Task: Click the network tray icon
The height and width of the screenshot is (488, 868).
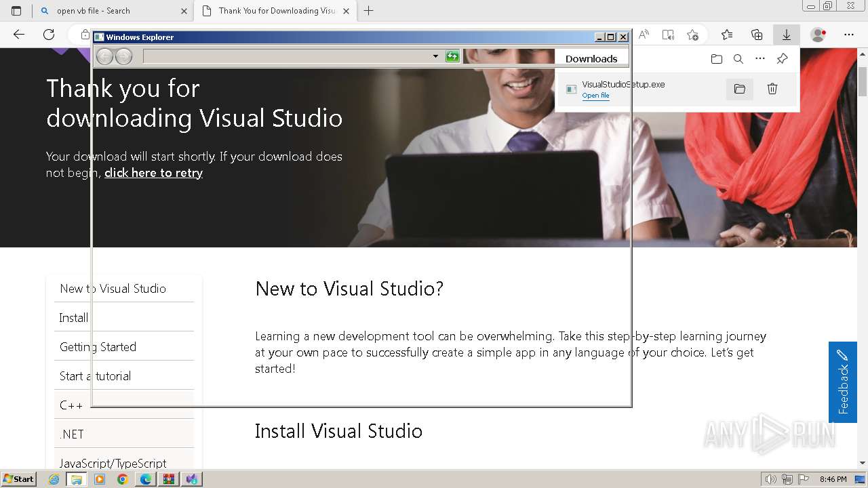Action: (x=787, y=479)
